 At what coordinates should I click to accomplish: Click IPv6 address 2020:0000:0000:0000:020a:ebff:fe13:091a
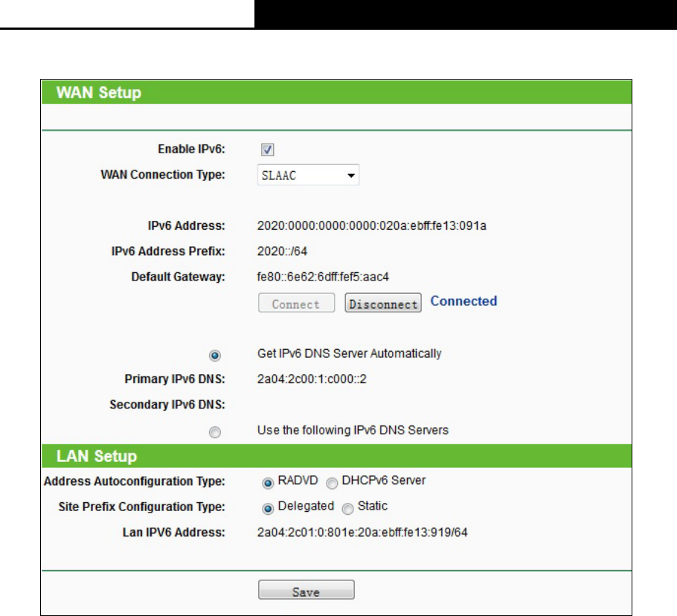tap(372, 225)
